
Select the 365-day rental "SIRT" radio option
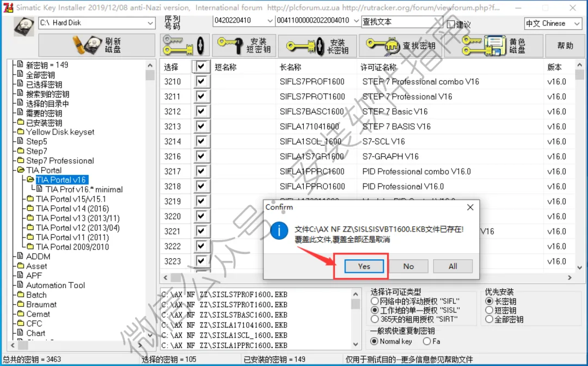coord(374,319)
